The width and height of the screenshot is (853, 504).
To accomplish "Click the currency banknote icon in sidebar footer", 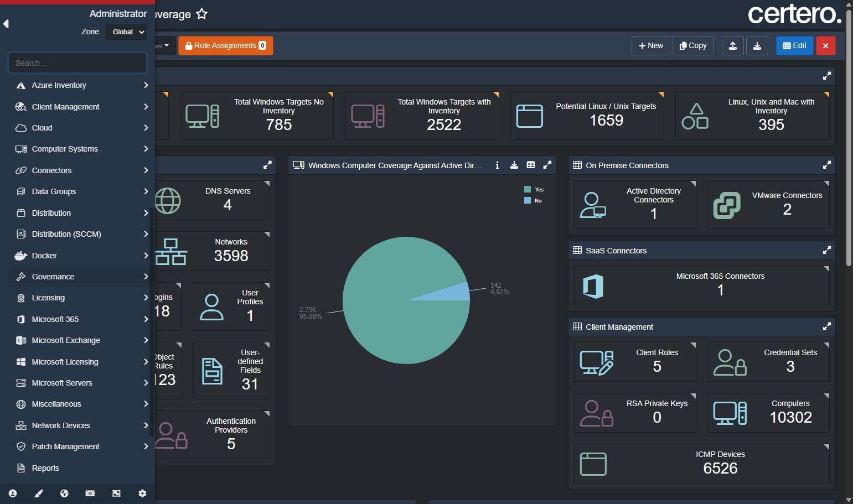I will [x=90, y=493].
